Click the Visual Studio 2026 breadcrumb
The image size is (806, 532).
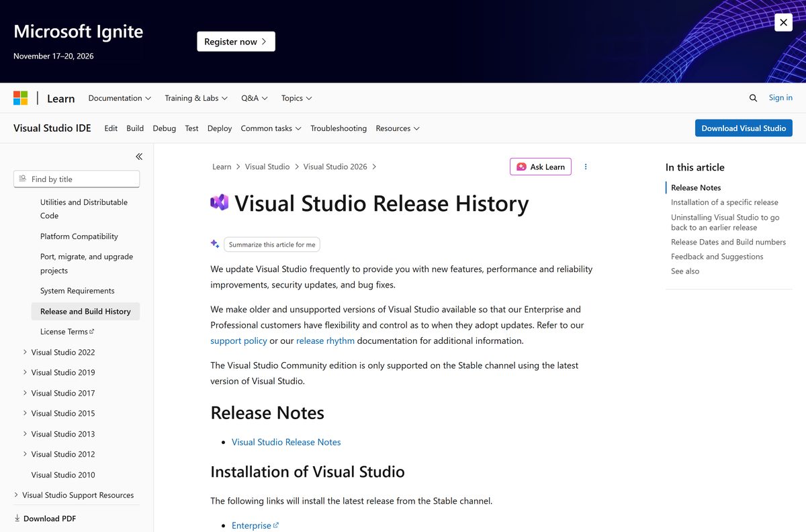335,167
